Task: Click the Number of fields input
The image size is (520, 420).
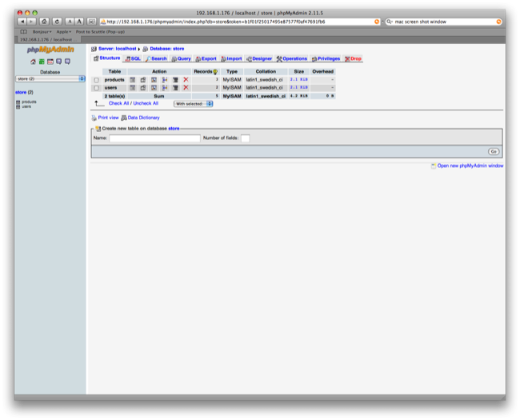Action: coord(246,138)
